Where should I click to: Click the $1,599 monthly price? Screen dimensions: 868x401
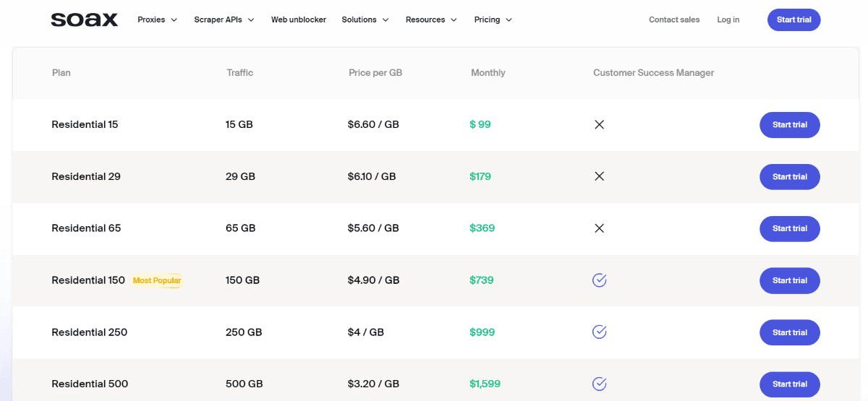(x=485, y=384)
